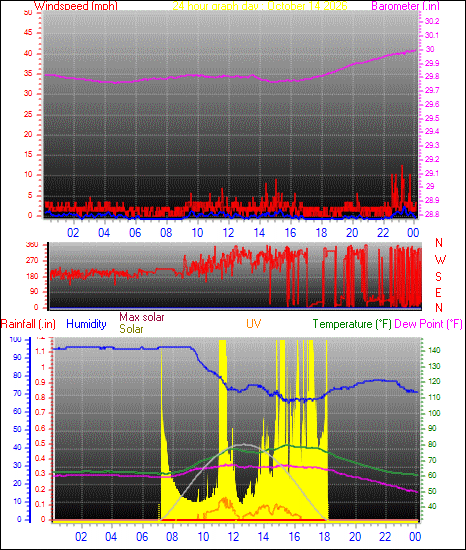Select the 24 hour graph day title
This screenshot has height=550, width=466.
tap(260, 6)
